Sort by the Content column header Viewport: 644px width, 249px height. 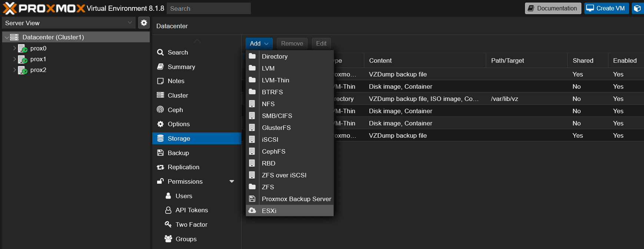[x=425, y=60]
